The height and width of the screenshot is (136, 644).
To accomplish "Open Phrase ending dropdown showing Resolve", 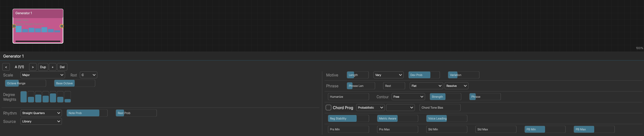I will [x=457, y=86].
